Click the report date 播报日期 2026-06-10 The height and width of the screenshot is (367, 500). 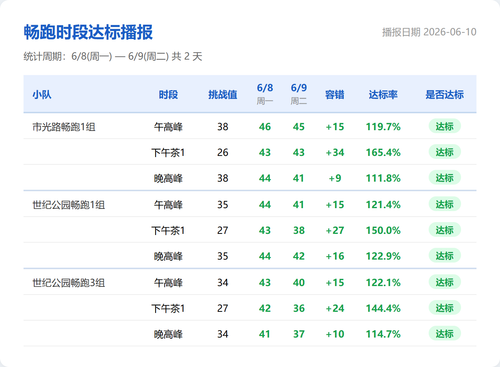point(429,32)
